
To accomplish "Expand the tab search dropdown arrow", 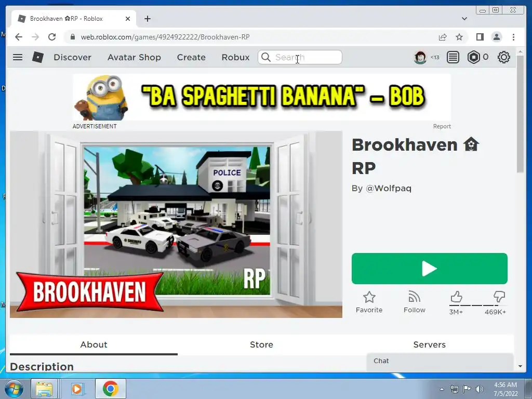I will tap(464, 19).
